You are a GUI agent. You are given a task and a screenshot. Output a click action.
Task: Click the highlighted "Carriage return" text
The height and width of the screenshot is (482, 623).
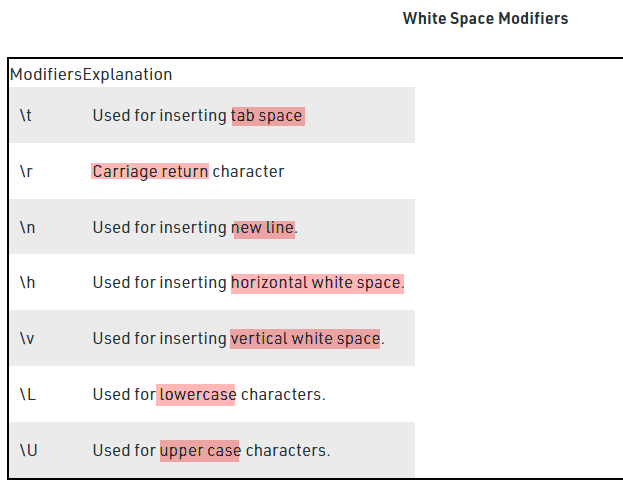[150, 171]
